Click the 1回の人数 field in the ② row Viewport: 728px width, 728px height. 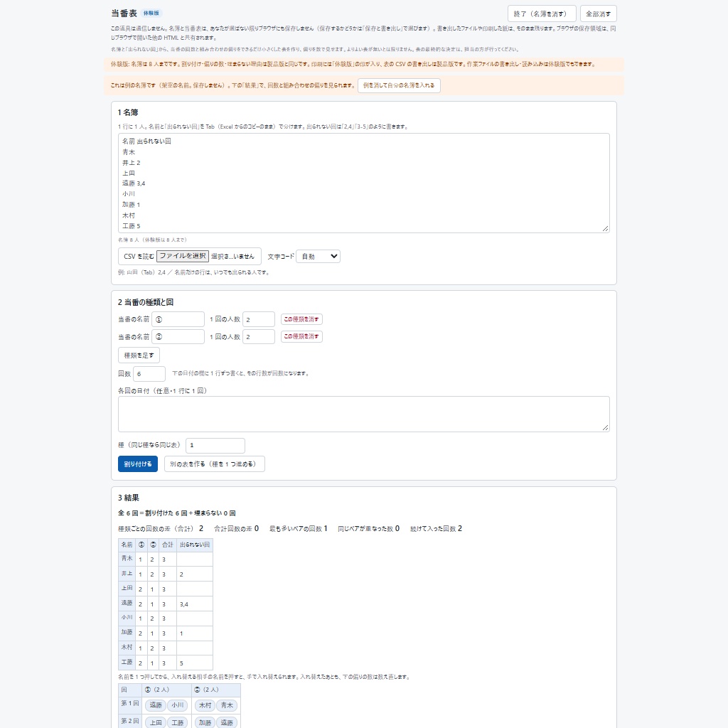click(x=259, y=336)
